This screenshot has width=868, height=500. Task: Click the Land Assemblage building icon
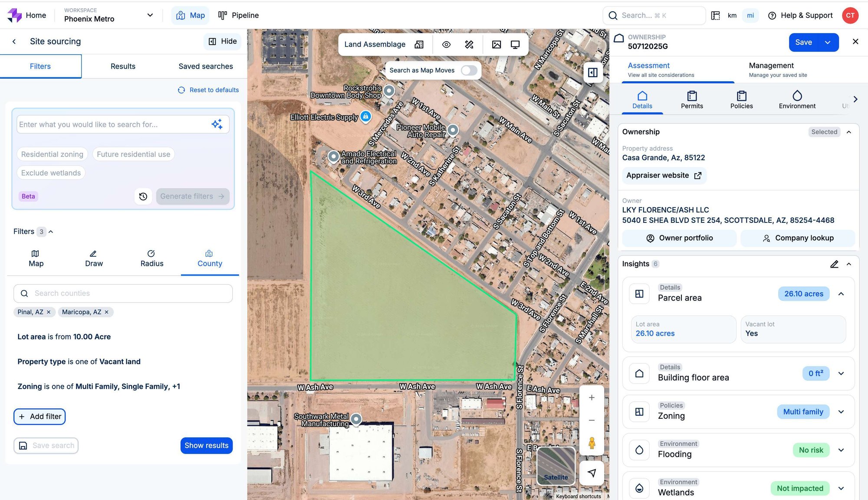(x=419, y=44)
